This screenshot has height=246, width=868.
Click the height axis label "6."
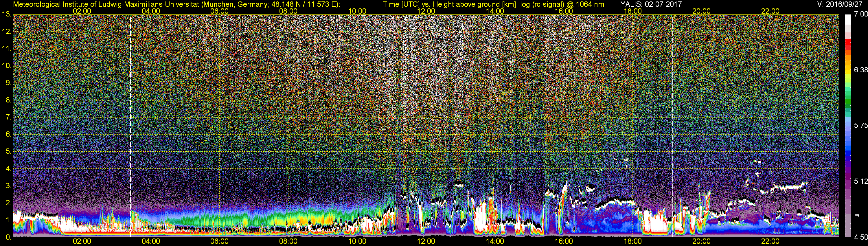(8, 135)
